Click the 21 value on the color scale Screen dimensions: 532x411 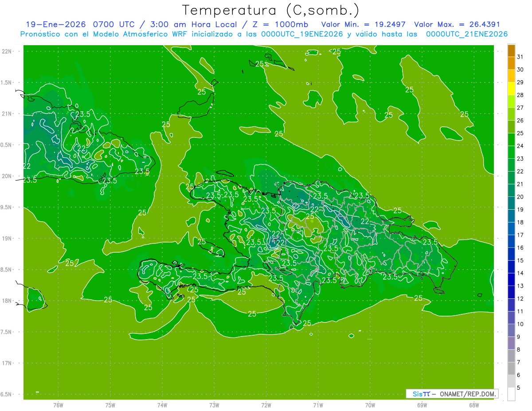pos(520,184)
